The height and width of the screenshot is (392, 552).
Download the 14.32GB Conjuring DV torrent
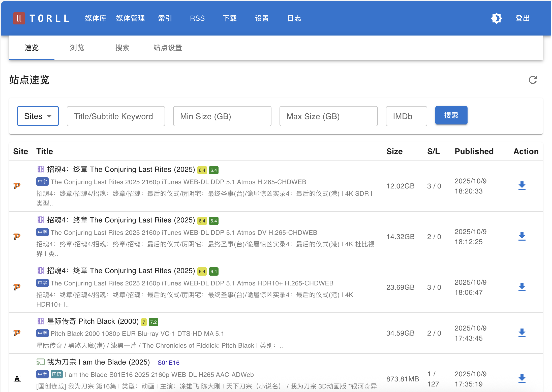(522, 237)
